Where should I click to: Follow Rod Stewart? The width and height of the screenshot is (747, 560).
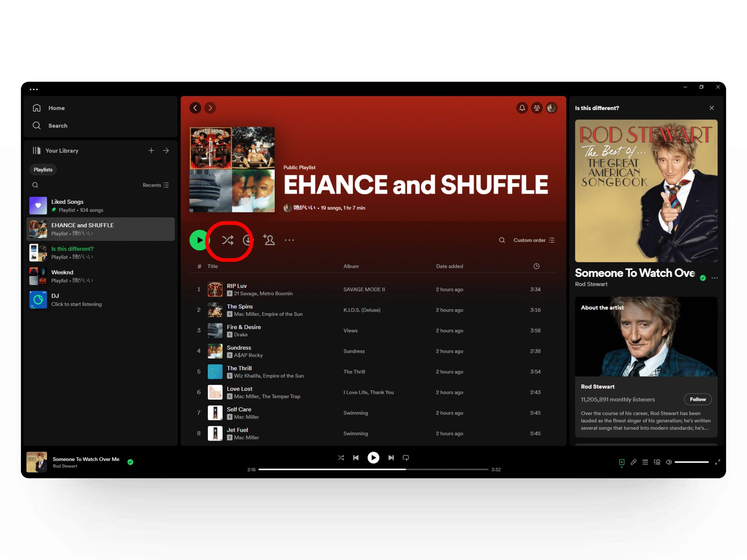click(x=698, y=399)
